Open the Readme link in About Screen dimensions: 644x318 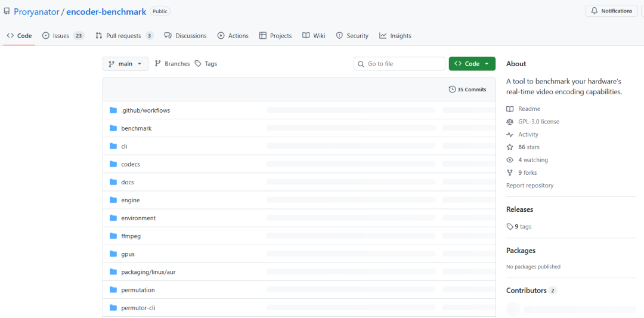[524, 109]
